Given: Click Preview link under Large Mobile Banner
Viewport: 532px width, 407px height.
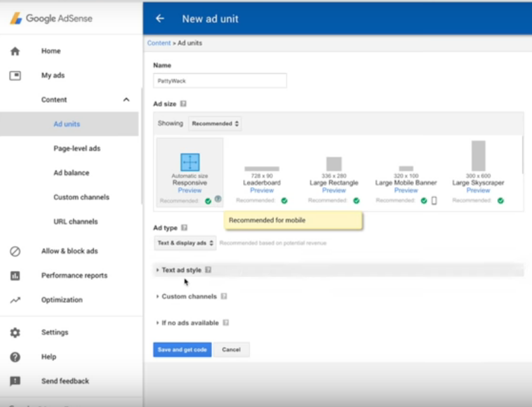Looking at the screenshot, I should [x=406, y=190].
